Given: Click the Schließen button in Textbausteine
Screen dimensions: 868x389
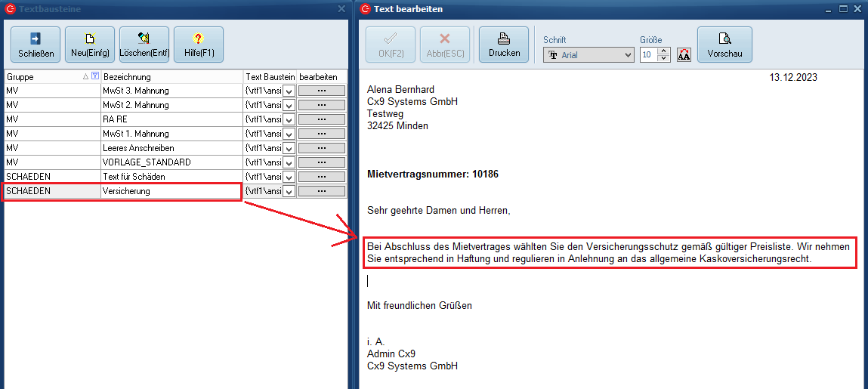Looking at the screenshot, I should (35, 45).
